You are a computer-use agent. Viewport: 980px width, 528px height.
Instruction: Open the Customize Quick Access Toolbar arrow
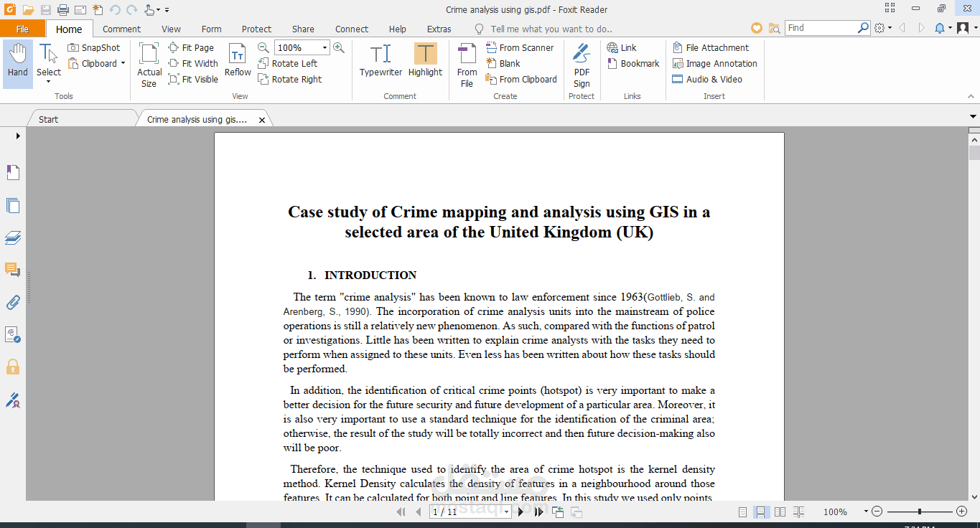[x=167, y=10]
